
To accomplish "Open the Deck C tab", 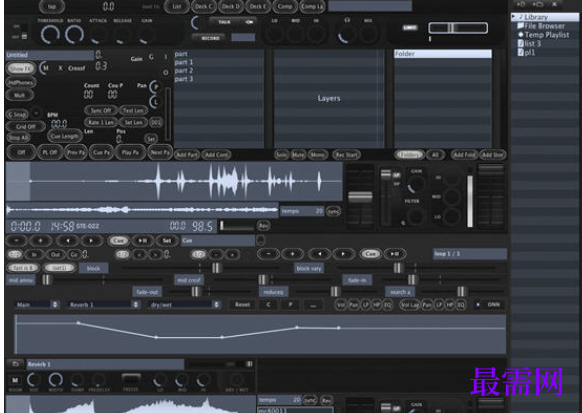I will [x=204, y=6].
